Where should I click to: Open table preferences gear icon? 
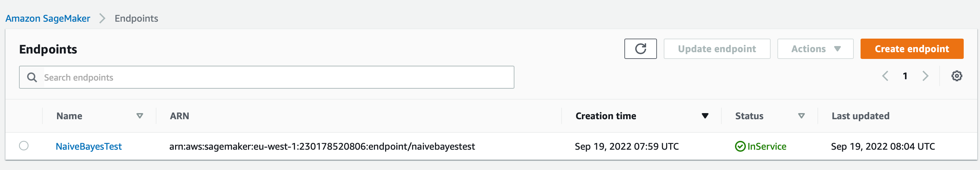click(956, 76)
